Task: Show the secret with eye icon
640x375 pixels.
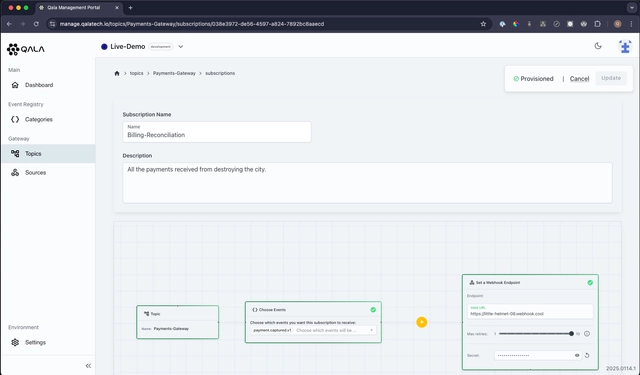Action: 577,355
